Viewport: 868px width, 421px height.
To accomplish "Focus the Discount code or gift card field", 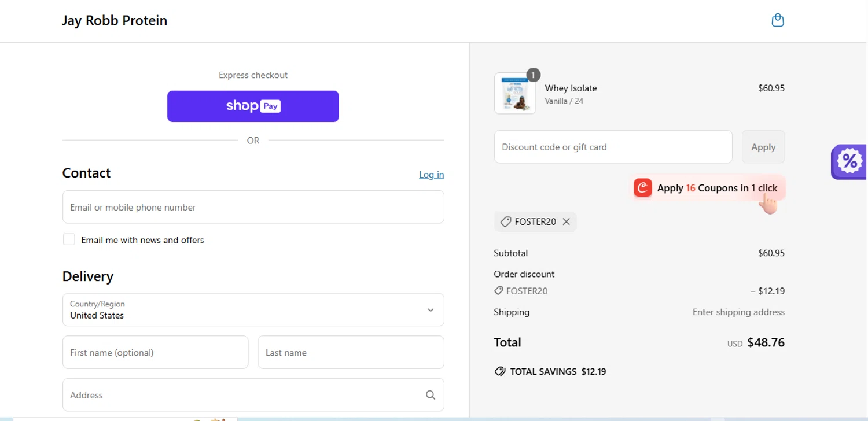I will (x=613, y=147).
